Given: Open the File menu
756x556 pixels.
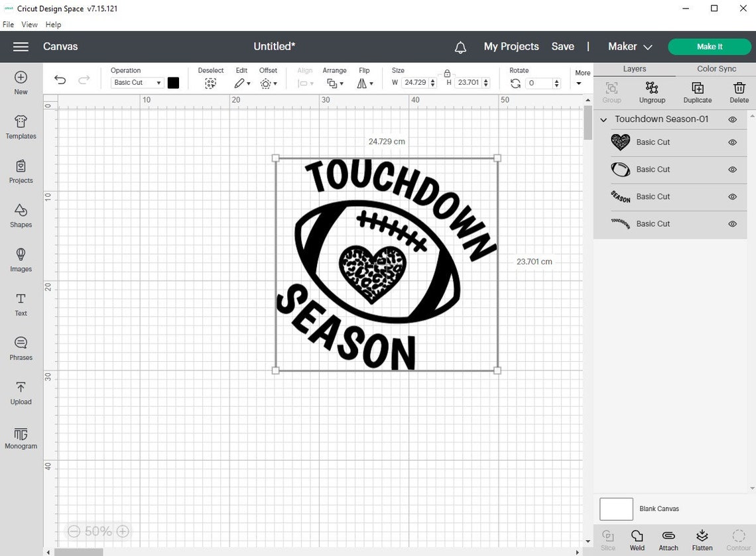Looking at the screenshot, I should coord(8,24).
